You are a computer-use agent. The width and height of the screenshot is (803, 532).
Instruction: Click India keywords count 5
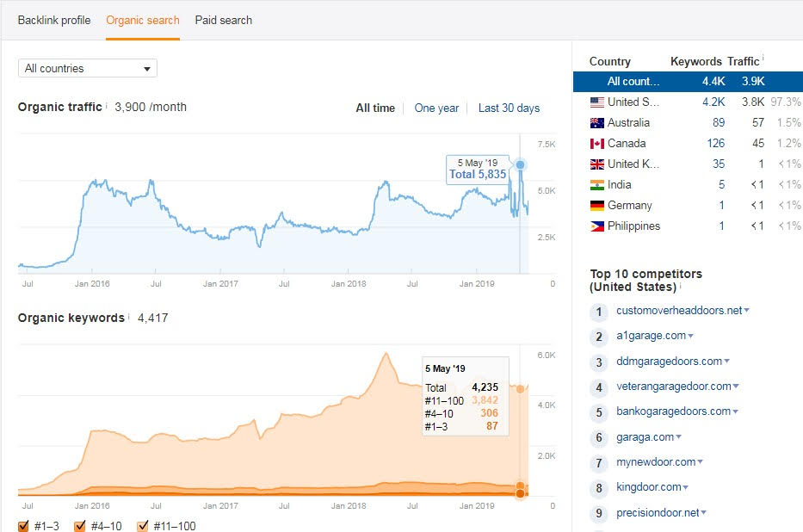click(x=721, y=184)
